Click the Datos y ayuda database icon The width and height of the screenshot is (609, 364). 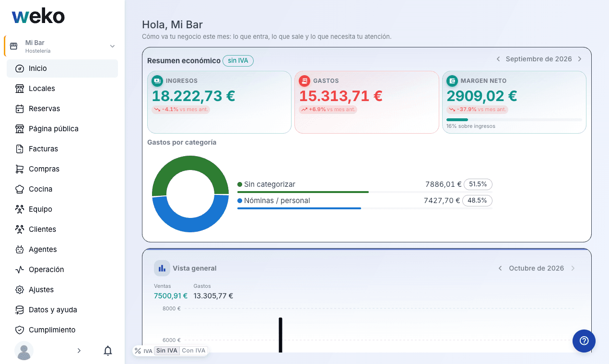coord(20,310)
